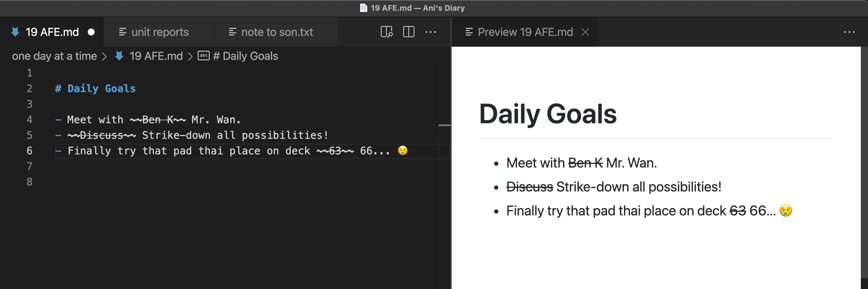The width and height of the screenshot is (868, 289).
Task: Click the Split Editor icon
Action: point(408,32)
